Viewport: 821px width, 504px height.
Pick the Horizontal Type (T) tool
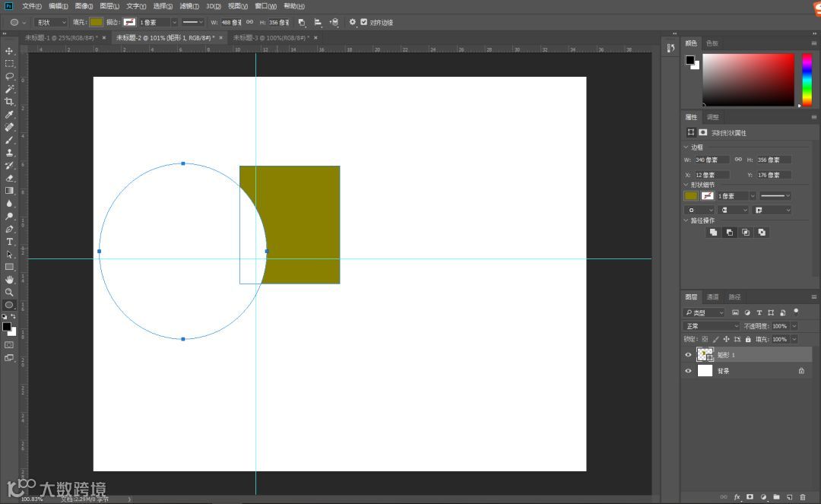pyautogui.click(x=10, y=242)
